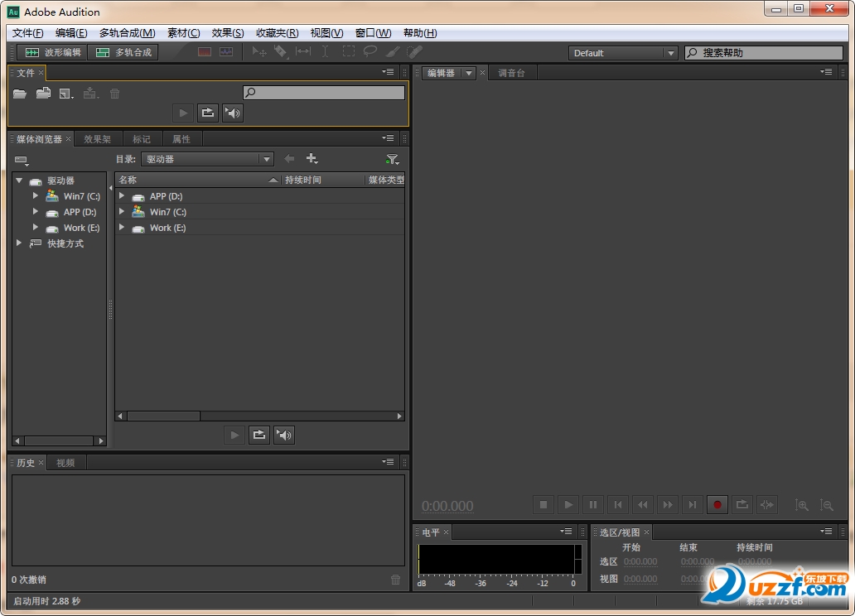The image size is (855, 616).
Task: Toggle loop preview in the 文件 panel
Action: (x=206, y=113)
